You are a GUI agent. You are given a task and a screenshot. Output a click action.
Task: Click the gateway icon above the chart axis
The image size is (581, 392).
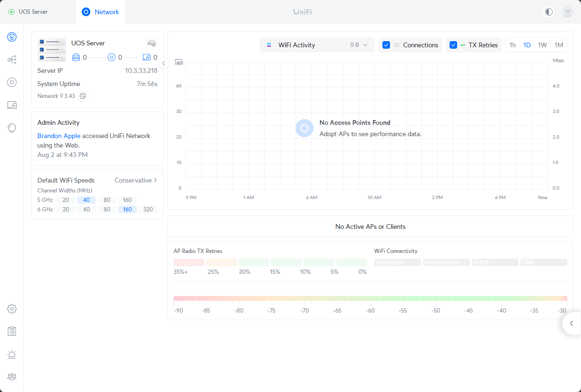coord(179,62)
